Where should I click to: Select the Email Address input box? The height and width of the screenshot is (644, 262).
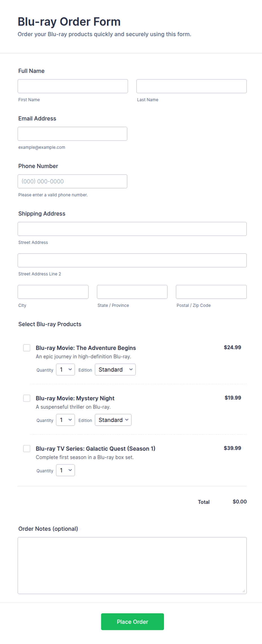(x=72, y=134)
